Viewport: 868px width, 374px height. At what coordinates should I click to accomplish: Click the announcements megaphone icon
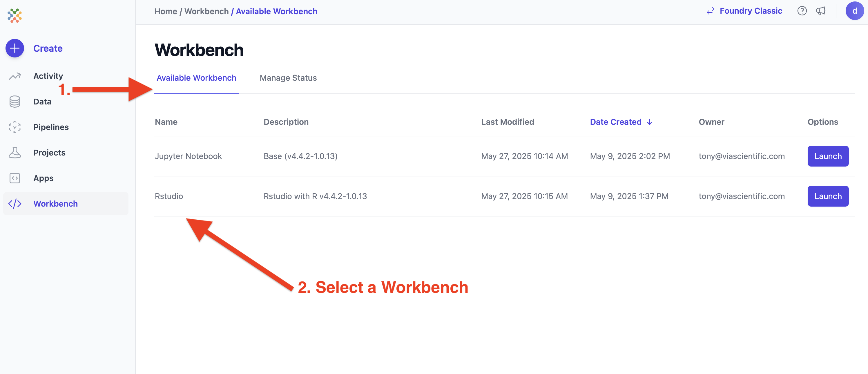click(x=821, y=11)
